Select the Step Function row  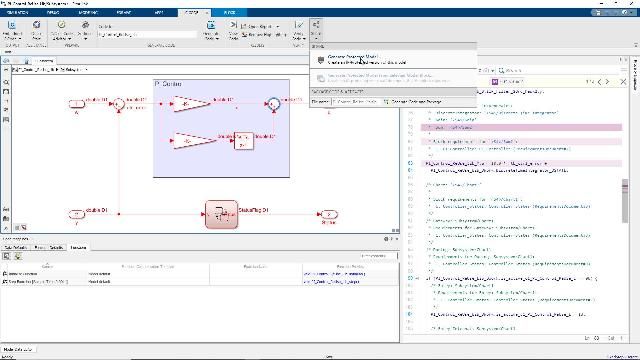(199, 282)
